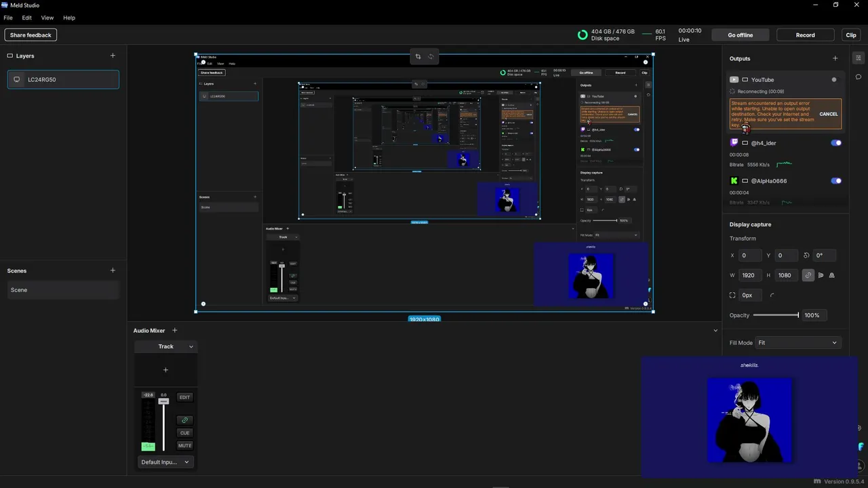Click the opacity 100% value field
The width and height of the screenshot is (868, 488).
click(815, 315)
